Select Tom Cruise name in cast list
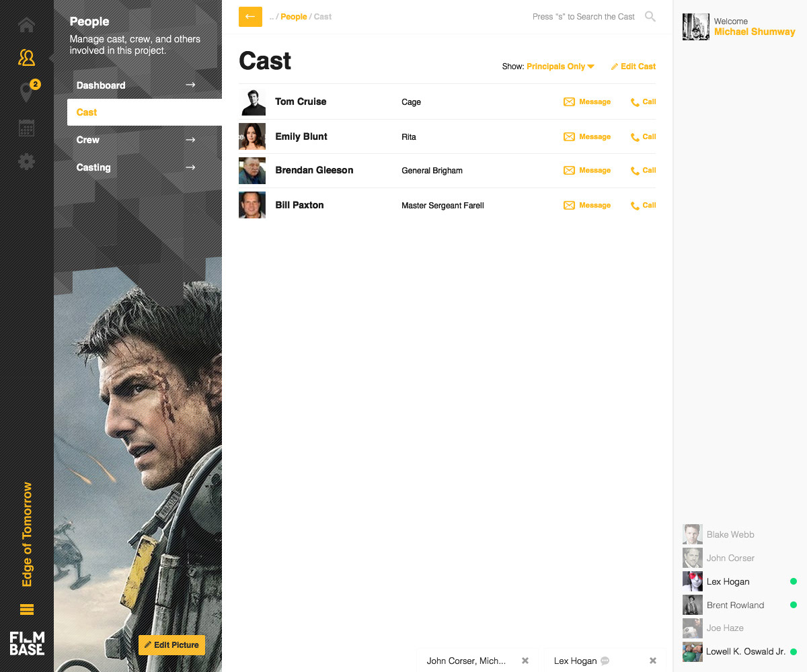 coord(301,101)
